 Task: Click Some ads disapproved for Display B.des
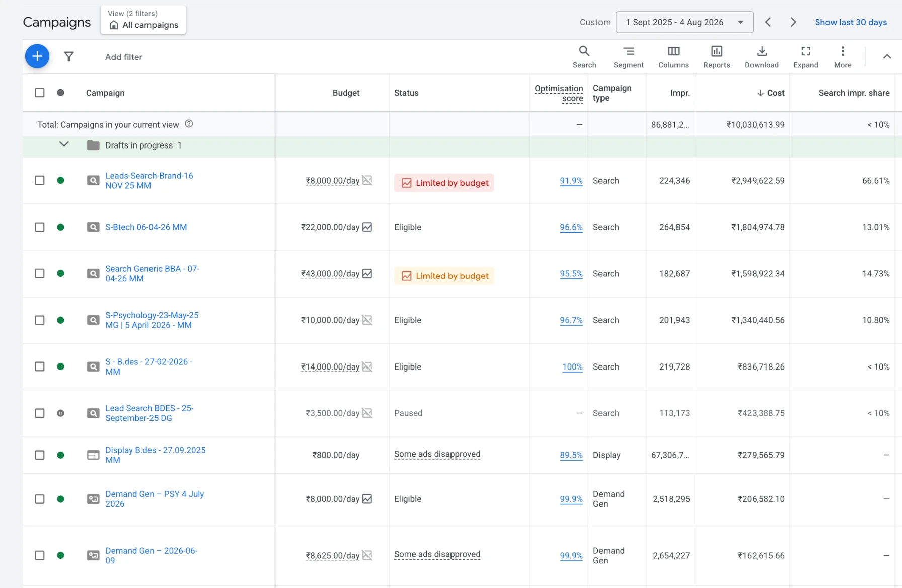437,454
